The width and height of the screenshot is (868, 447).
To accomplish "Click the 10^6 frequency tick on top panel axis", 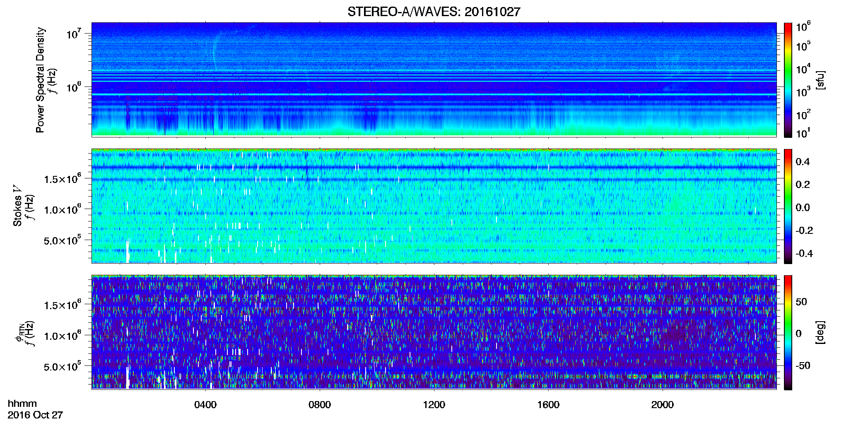I will pyautogui.click(x=74, y=87).
